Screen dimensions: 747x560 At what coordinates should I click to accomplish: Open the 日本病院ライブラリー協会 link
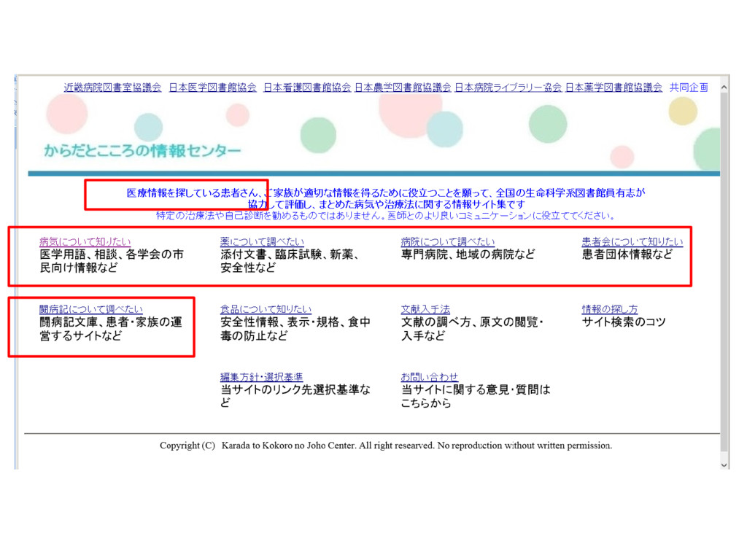(508, 87)
